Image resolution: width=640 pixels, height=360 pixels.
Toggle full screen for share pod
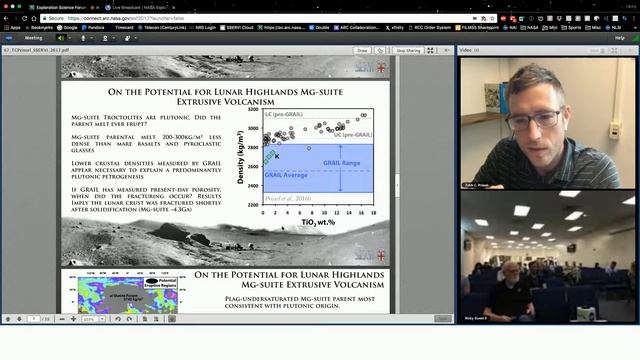430,51
